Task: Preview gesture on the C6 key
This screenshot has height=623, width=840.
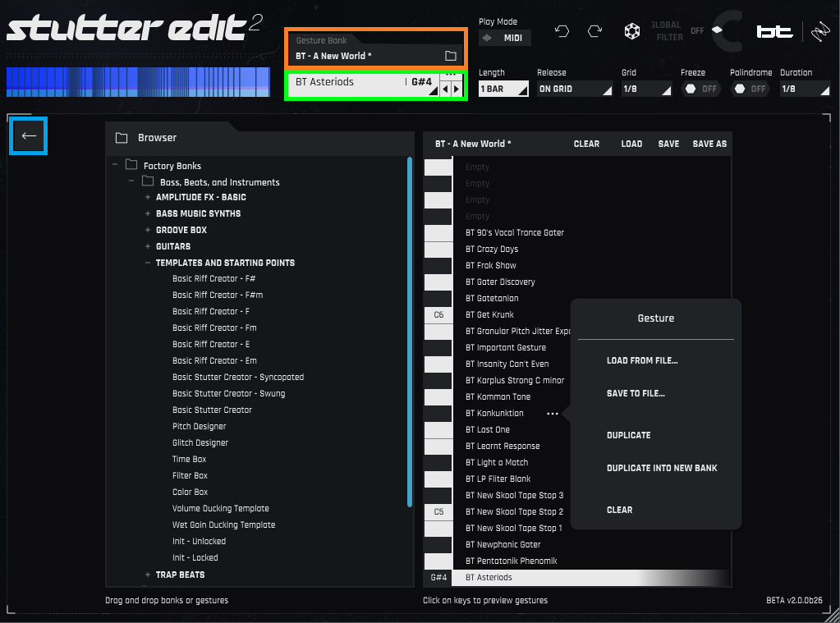Action: click(438, 314)
